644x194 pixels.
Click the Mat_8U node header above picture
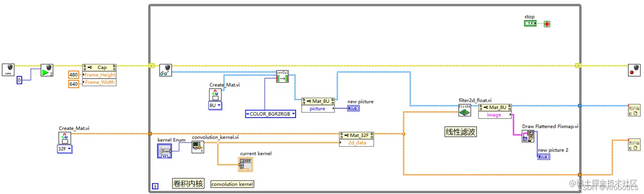click(x=318, y=101)
